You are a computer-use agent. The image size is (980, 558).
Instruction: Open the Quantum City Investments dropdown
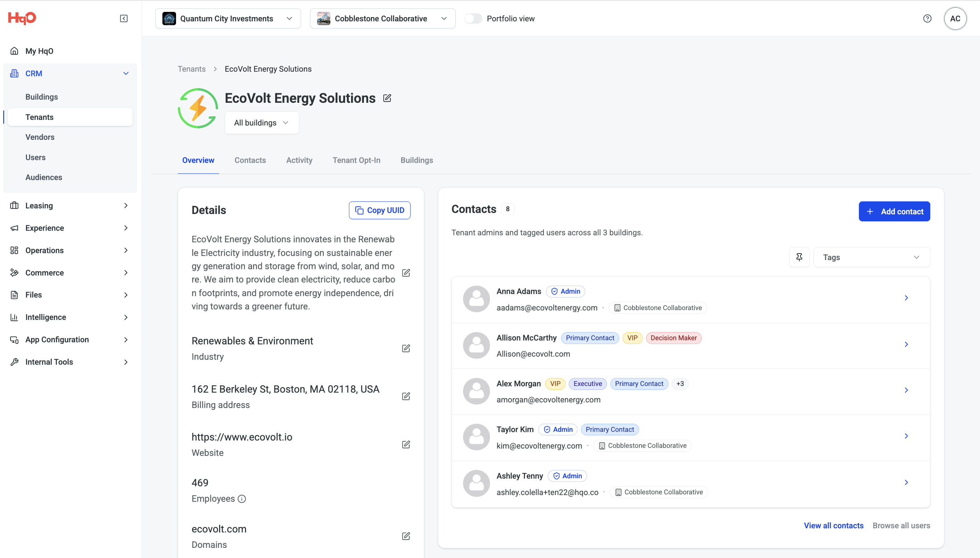[x=228, y=19]
